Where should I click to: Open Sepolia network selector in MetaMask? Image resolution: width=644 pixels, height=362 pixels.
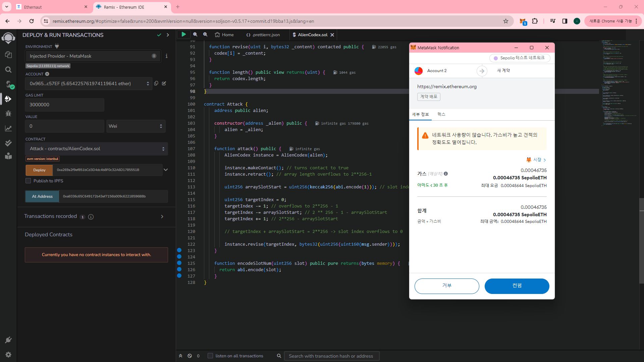pos(520,58)
